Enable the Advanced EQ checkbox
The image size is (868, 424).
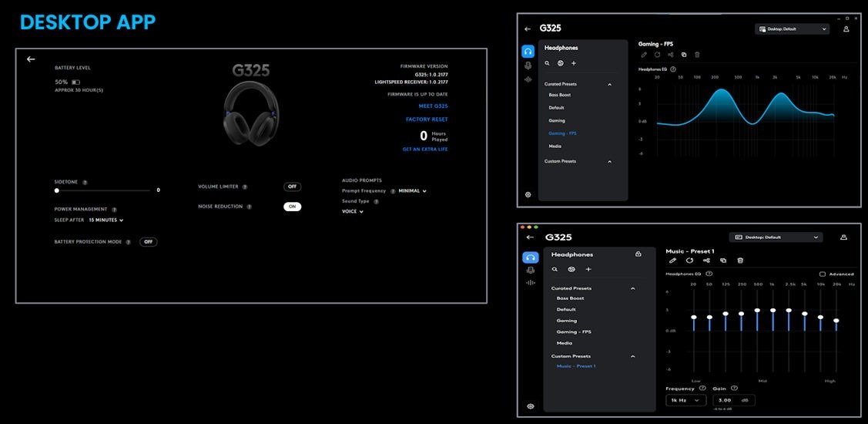pos(823,274)
